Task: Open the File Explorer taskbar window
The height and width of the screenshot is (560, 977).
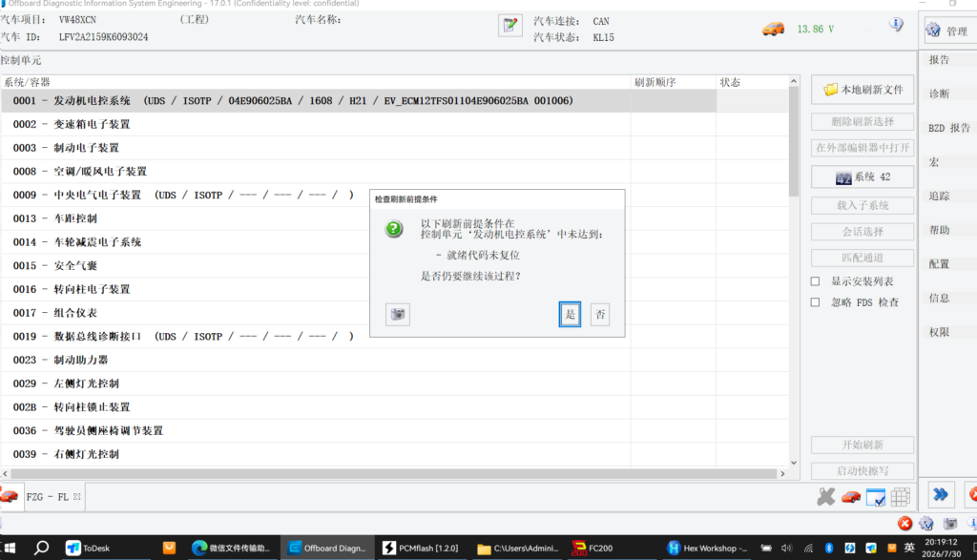Action: click(x=518, y=548)
